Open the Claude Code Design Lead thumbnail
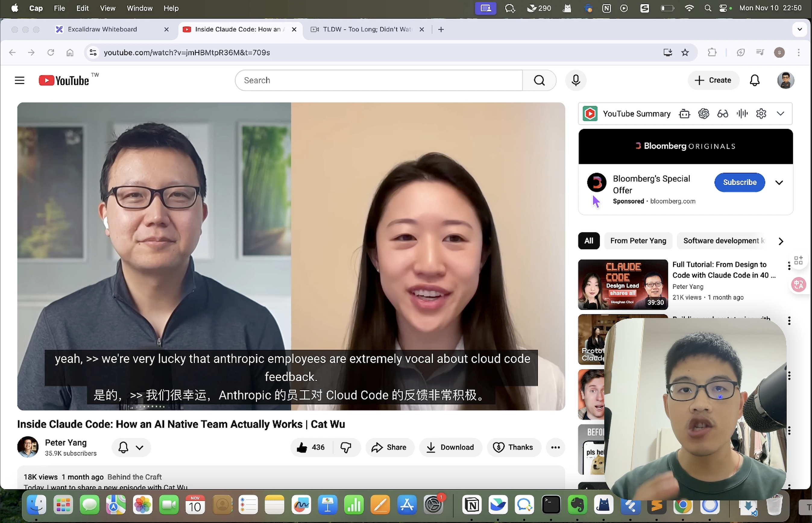 click(x=623, y=285)
